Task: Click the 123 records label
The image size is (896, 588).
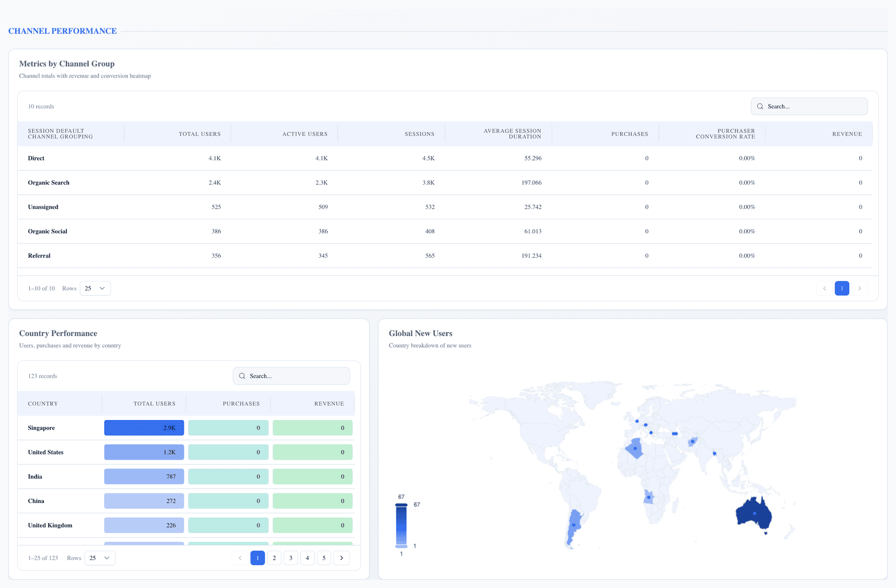Action: (42, 376)
